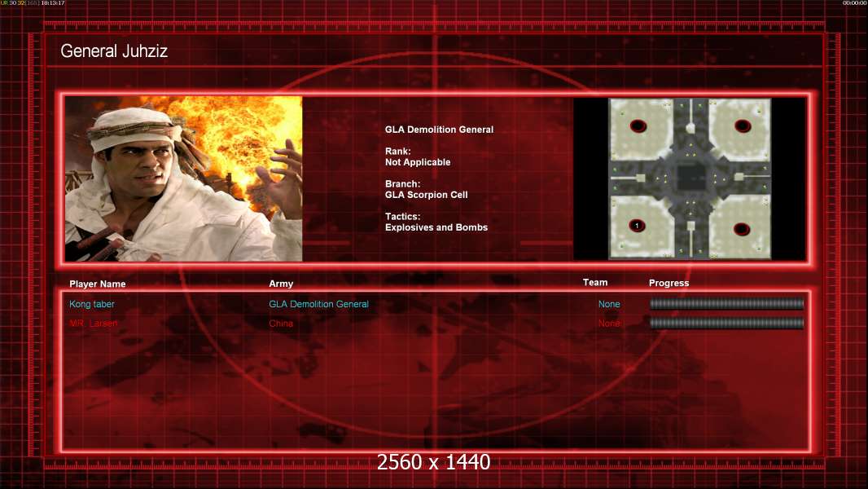Click the clock readout 18:13:17 in top-left
This screenshot has width=868, height=489.
53,2
